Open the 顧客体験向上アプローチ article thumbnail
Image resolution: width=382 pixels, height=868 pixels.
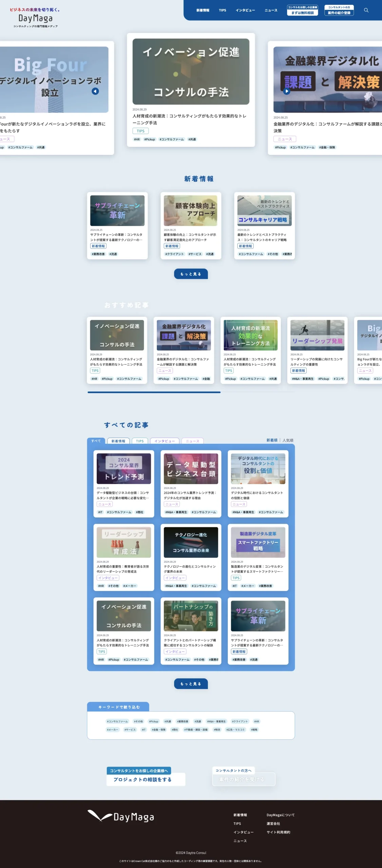tap(190, 211)
